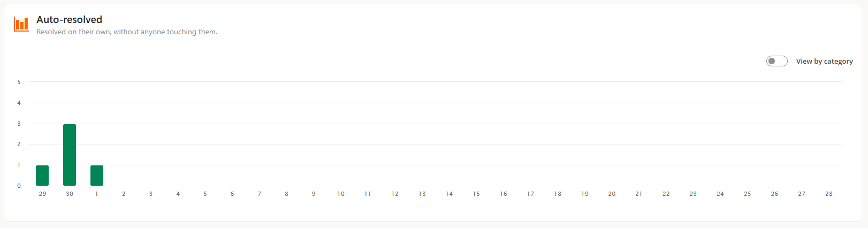Click the x-axis label 7
The width and height of the screenshot is (868, 228).
click(x=260, y=194)
